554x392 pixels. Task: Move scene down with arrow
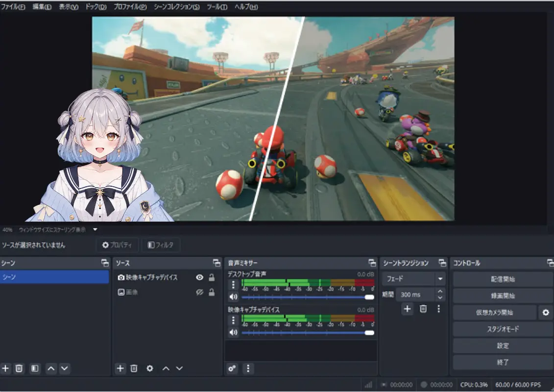click(x=64, y=368)
